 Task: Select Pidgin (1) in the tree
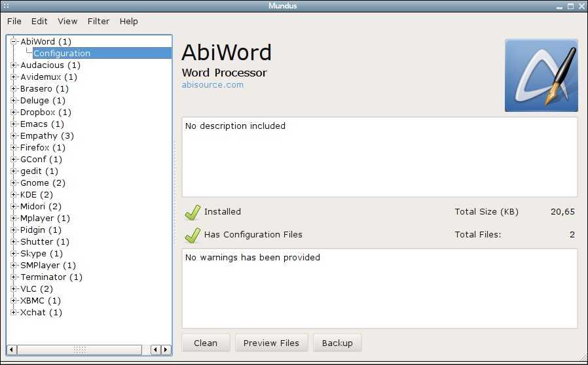tap(41, 230)
